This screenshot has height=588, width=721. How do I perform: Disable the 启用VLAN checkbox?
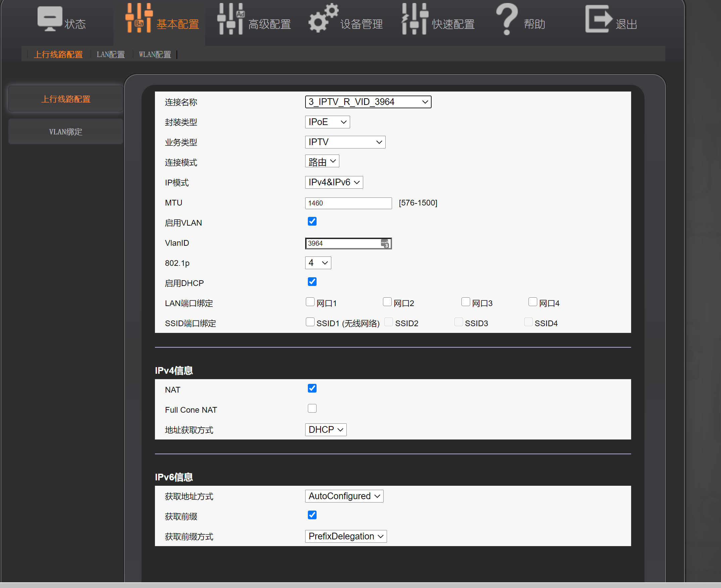312,221
